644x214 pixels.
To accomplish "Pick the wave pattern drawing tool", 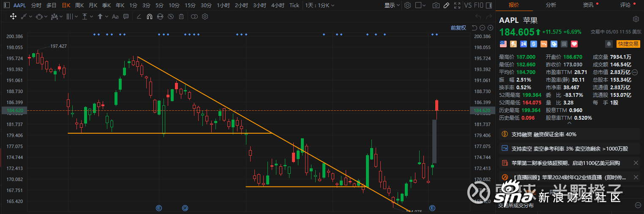I will (55, 16).
